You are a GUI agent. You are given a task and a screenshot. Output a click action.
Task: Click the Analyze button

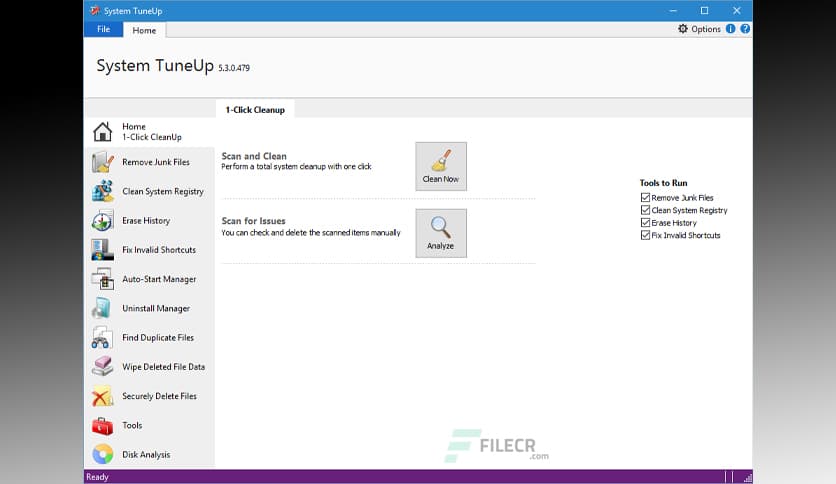[441, 233]
